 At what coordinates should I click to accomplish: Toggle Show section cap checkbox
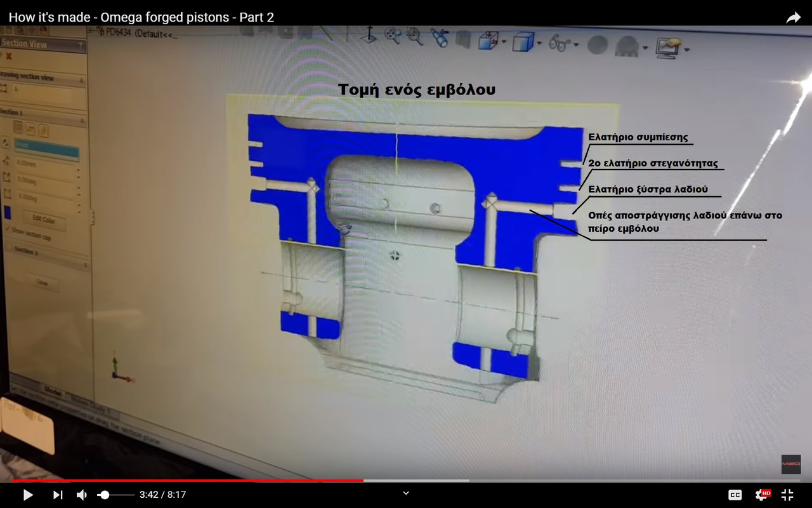point(8,229)
